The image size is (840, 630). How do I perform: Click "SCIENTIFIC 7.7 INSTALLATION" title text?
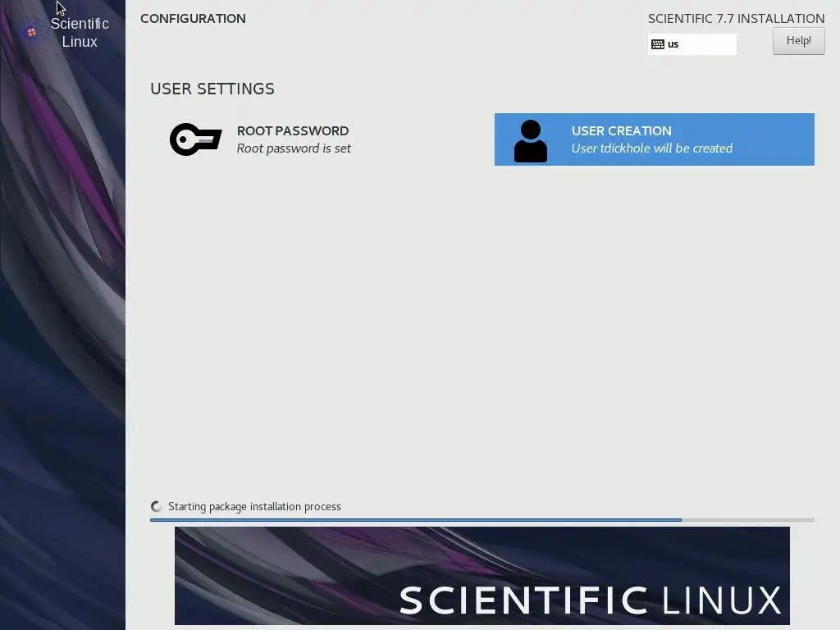pyautogui.click(x=736, y=18)
